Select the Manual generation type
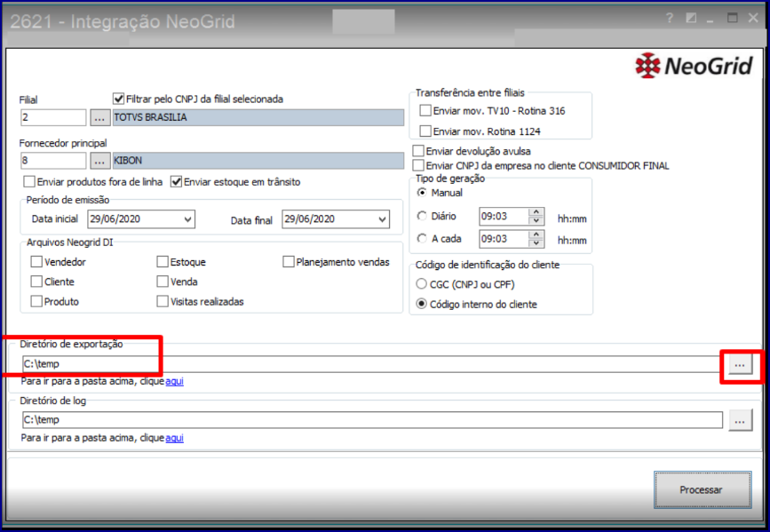 coord(422,193)
